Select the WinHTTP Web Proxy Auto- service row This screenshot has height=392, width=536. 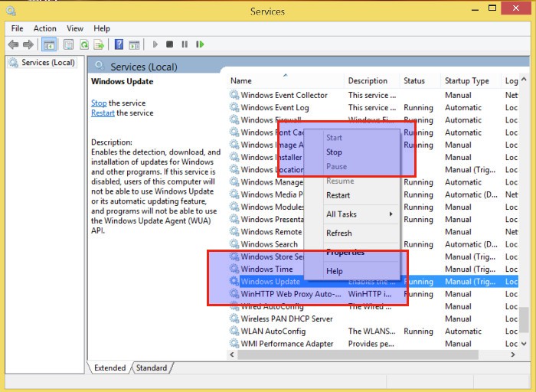tap(374, 294)
